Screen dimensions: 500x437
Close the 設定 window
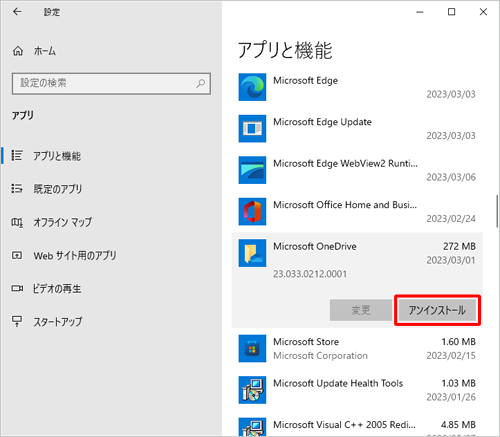click(483, 12)
